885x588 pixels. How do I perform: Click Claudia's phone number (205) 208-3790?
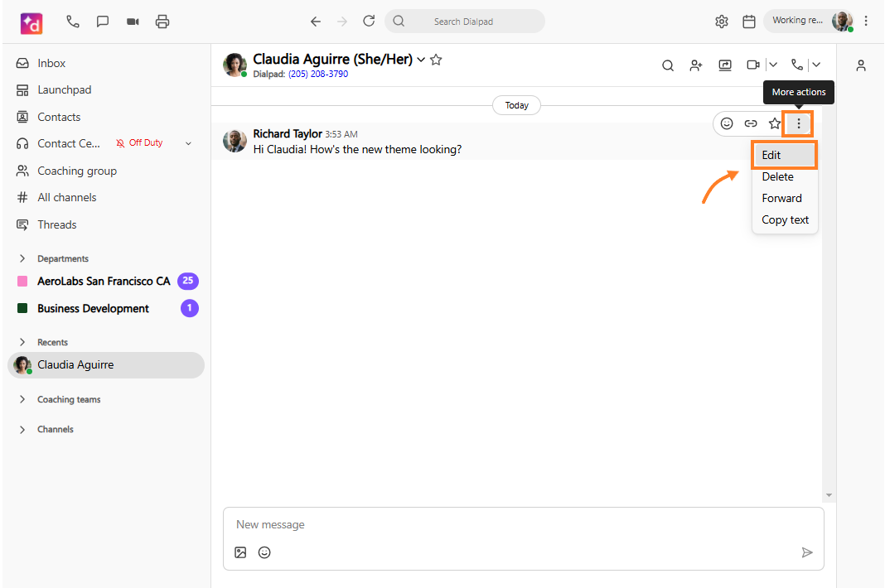tap(318, 74)
